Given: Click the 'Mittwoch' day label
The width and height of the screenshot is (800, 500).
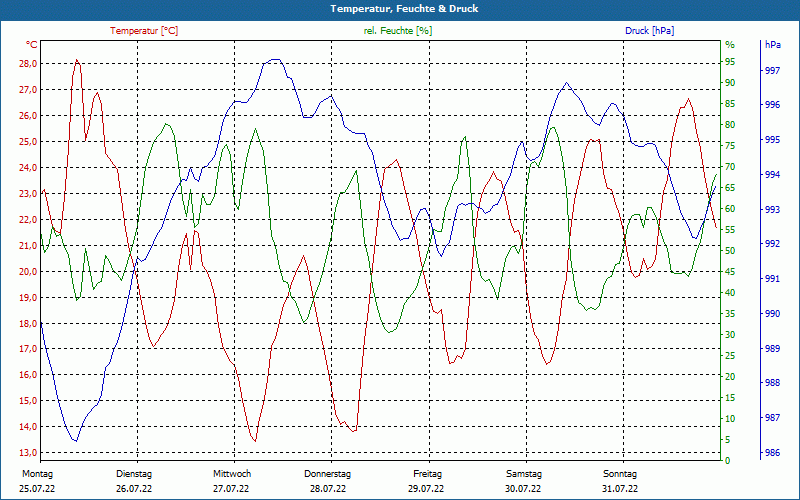Looking at the screenshot, I should coord(232,474).
